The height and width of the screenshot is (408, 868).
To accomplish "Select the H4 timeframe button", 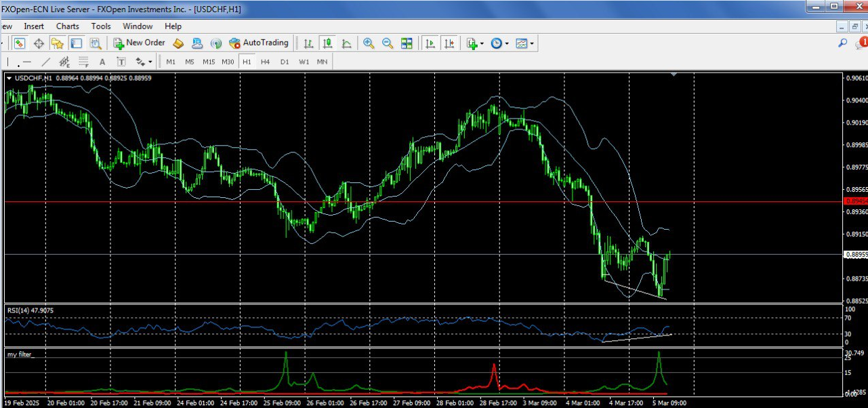I will tap(265, 62).
